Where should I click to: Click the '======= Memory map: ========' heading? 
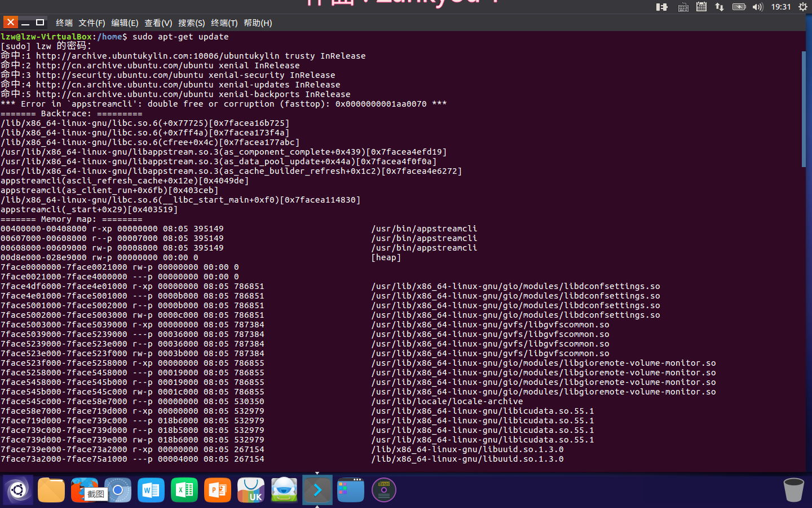point(72,219)
